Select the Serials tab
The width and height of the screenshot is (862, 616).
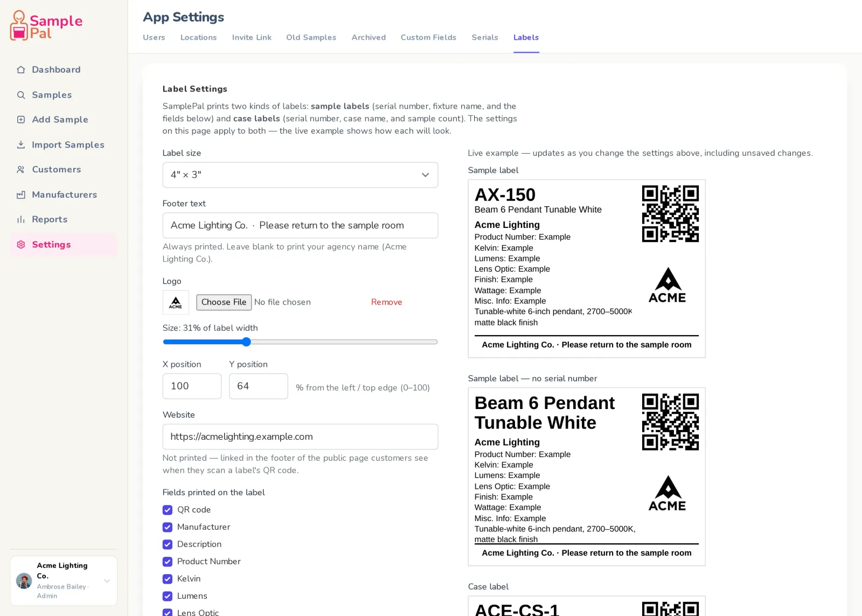pyautogui.click(x=485, y=37)
